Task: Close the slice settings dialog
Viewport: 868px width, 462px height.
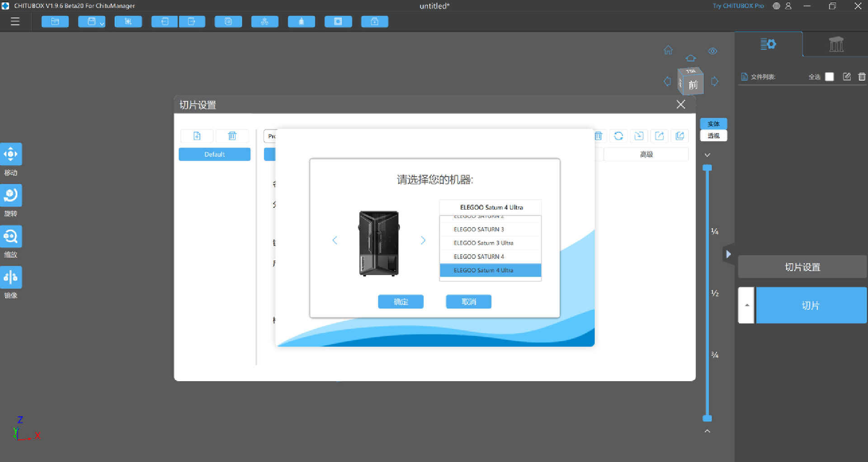Action: coord(680,105)
